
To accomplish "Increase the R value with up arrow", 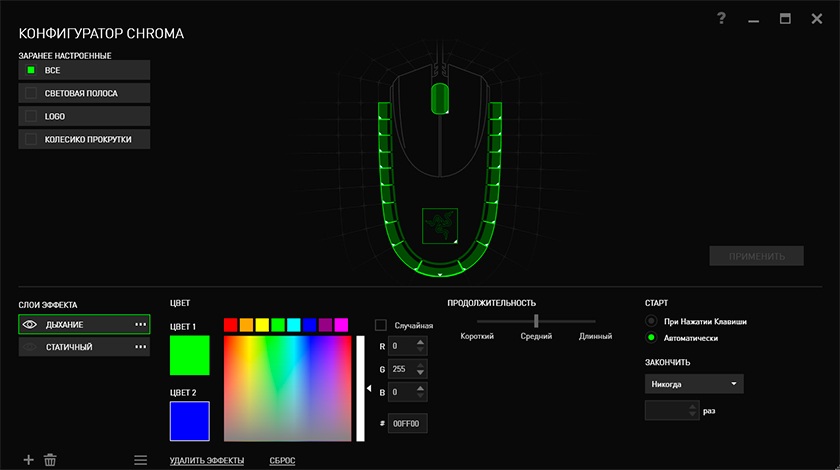I will click(x=421, y=342).
